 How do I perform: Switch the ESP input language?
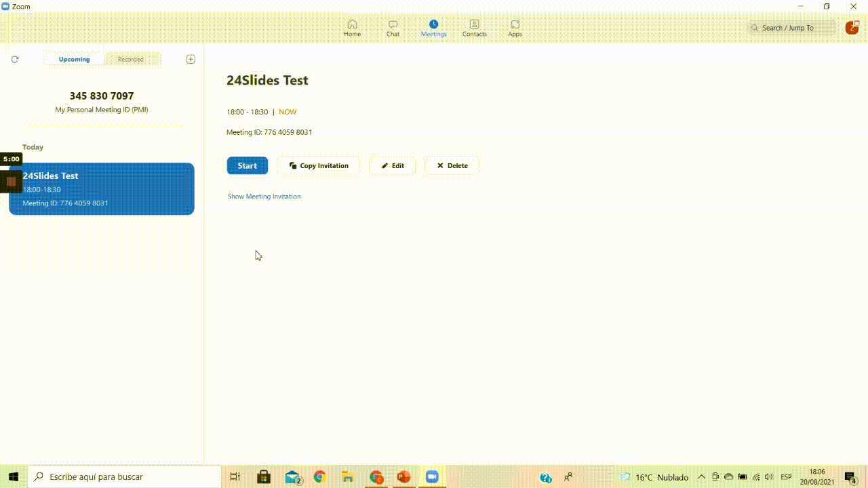(786, 477)
